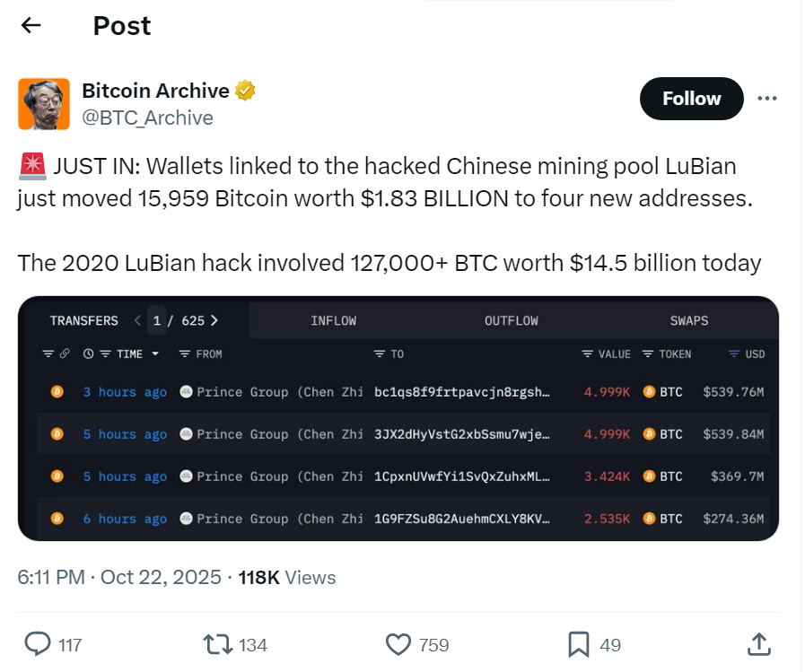805x672 pixels.
Task: Click the share post icon
Action: pos(758,643)
